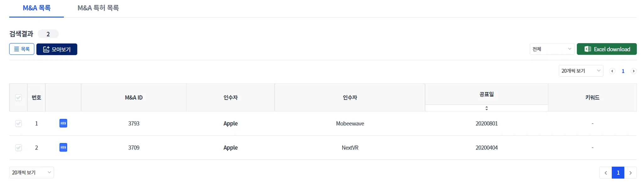Click bottom page number 1 button
This screenshot has width=644, height=183.
point(618,173)
